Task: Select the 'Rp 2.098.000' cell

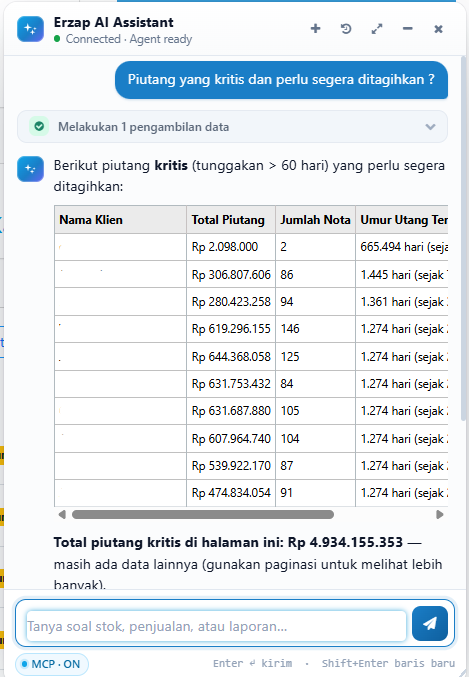Action: 231,247
